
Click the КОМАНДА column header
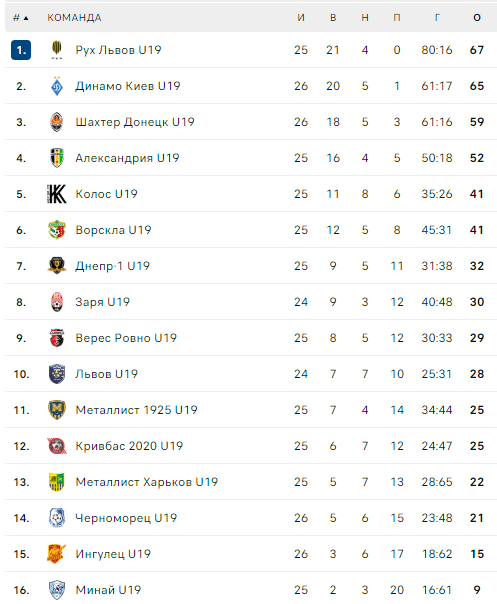(74, 18)
